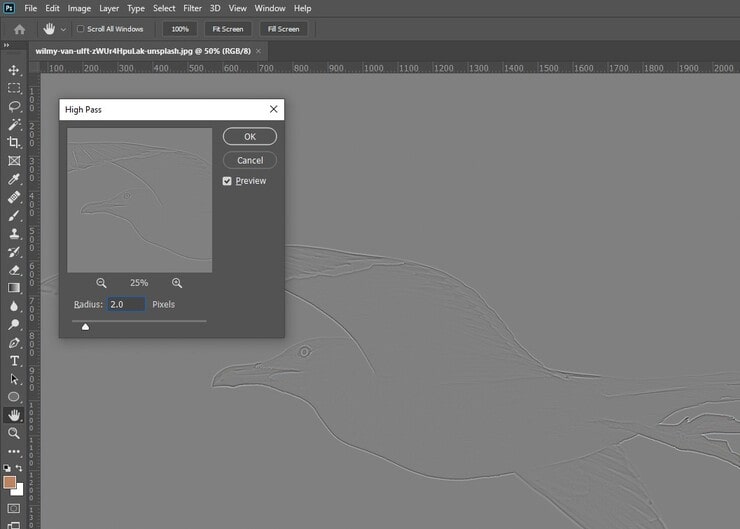Open the background color swatch

coord(19,491)
